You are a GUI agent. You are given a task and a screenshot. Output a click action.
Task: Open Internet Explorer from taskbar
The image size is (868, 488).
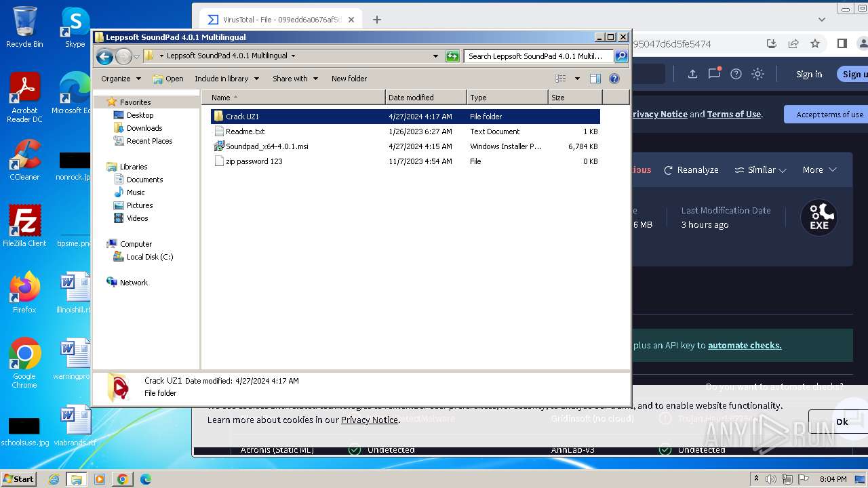[x=54, y=479]
